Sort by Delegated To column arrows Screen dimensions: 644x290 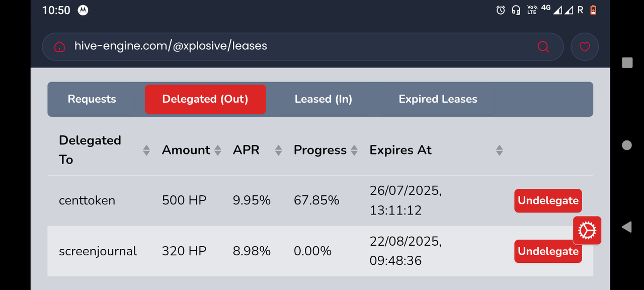[x=146, y=150]
